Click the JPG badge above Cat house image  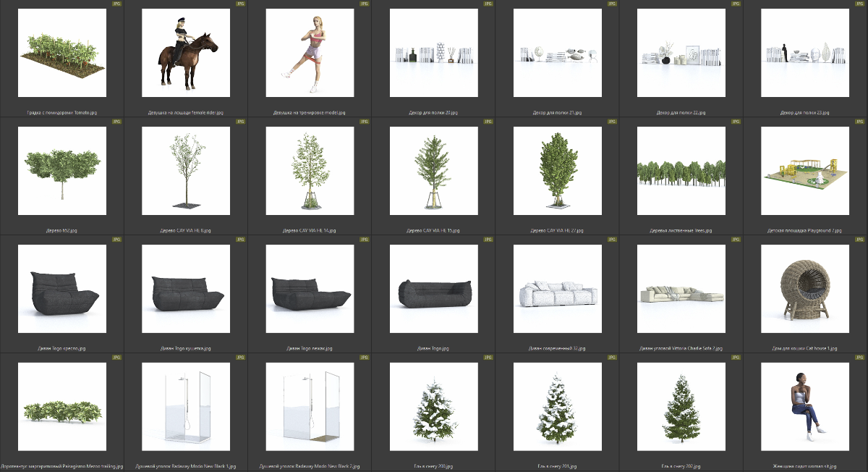click(x=860, y=240)
